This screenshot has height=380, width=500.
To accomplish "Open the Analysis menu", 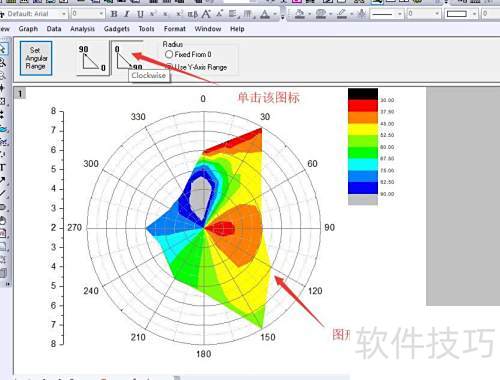I will coord(82,29).
